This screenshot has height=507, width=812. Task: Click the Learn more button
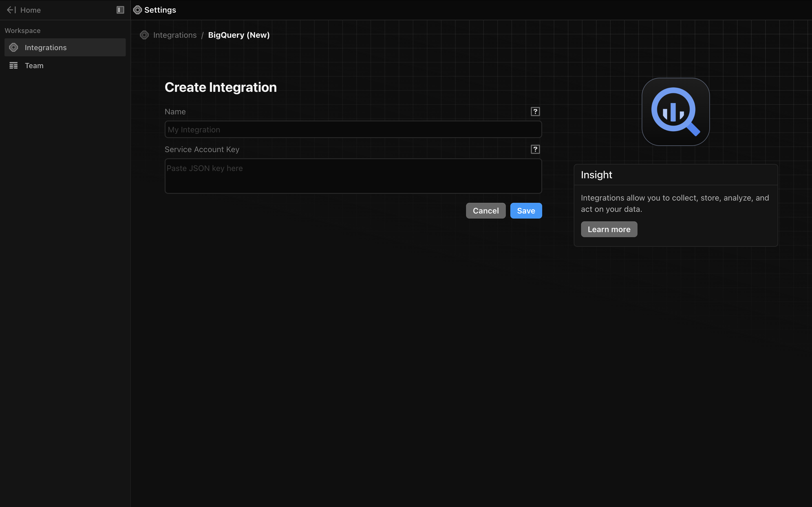coord(609,229)
